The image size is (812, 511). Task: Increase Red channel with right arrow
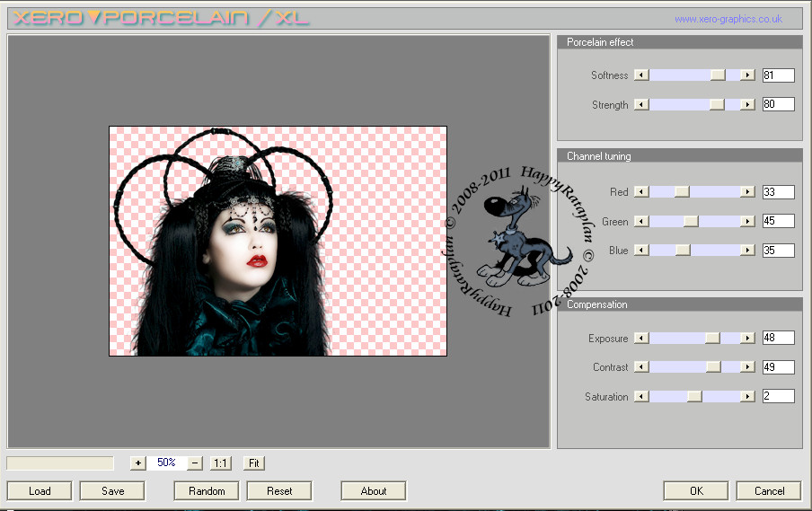coord(747,191)
